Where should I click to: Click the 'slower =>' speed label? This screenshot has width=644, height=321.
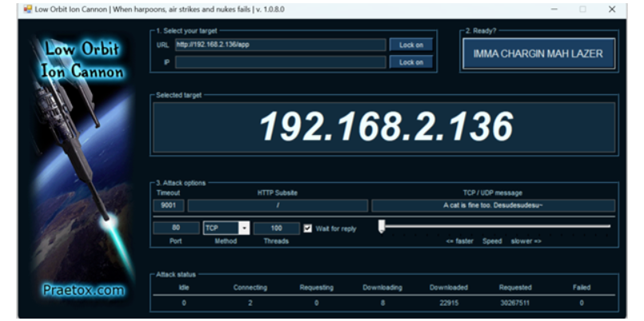[526, 241]
